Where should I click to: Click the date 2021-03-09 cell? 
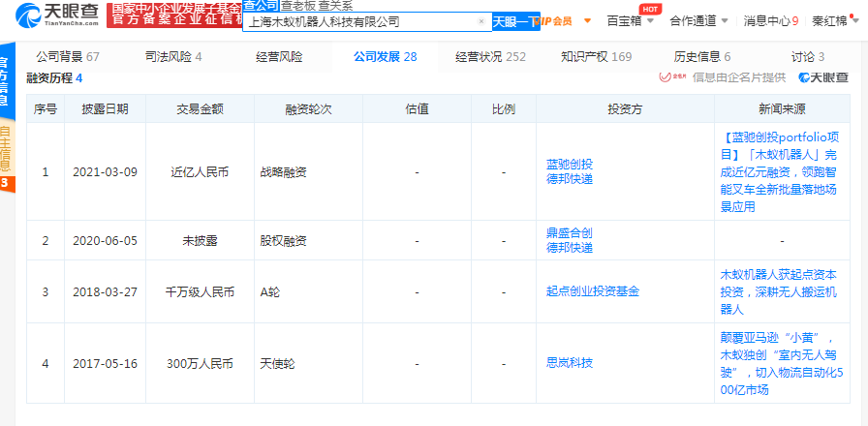click(x=106, y=172)
